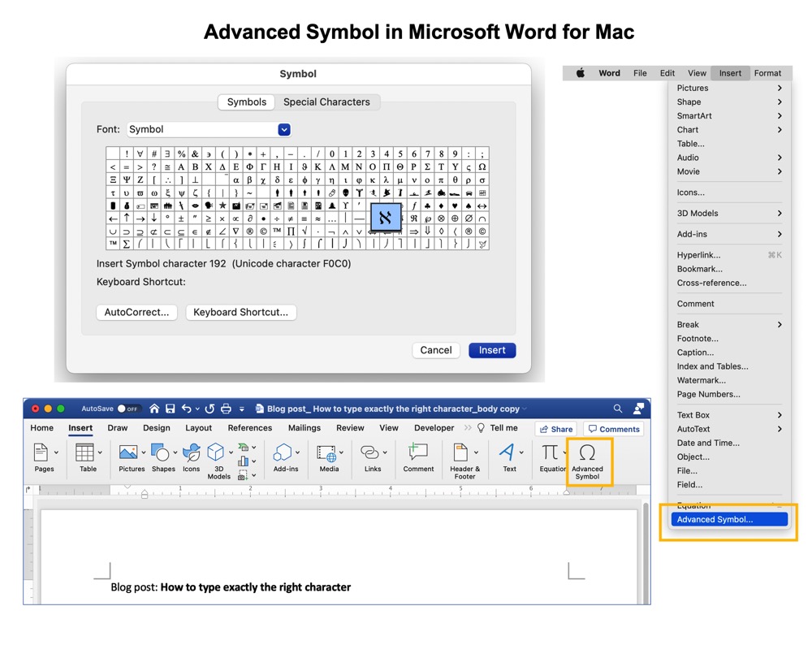812x645 pixels.
Task: Click the Shapes icon in the ribbon
Action: 160,452
